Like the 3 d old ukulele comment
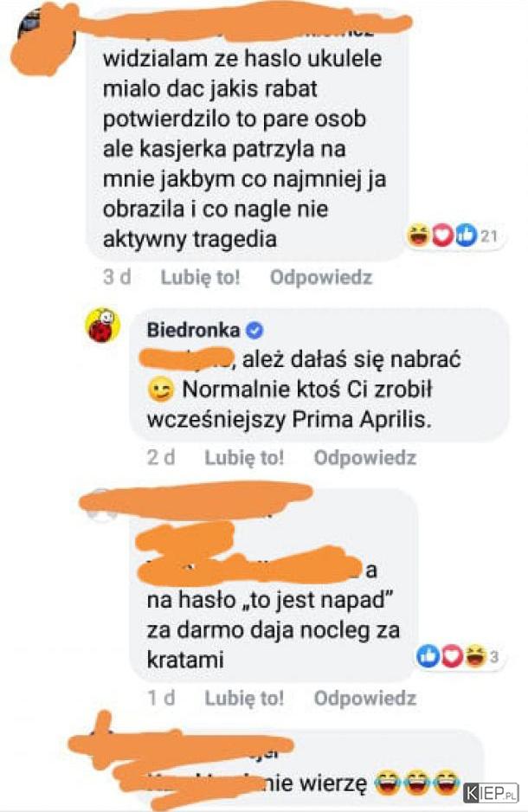 [x=200, y=277]
